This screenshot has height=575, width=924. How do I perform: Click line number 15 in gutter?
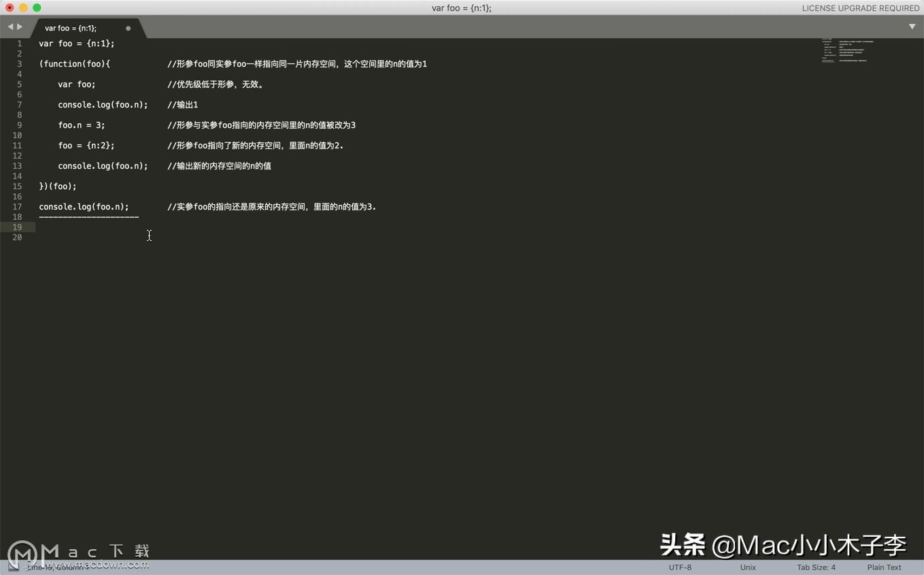point(17,186)
